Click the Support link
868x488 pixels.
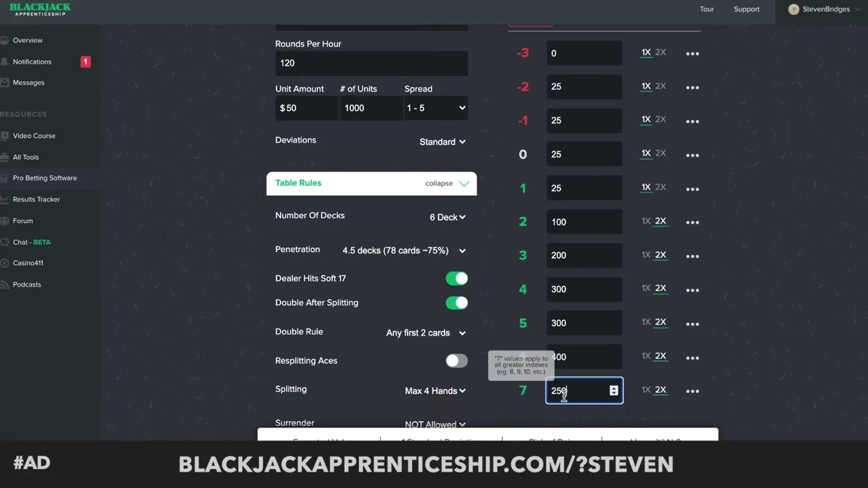tap(747, 9)
